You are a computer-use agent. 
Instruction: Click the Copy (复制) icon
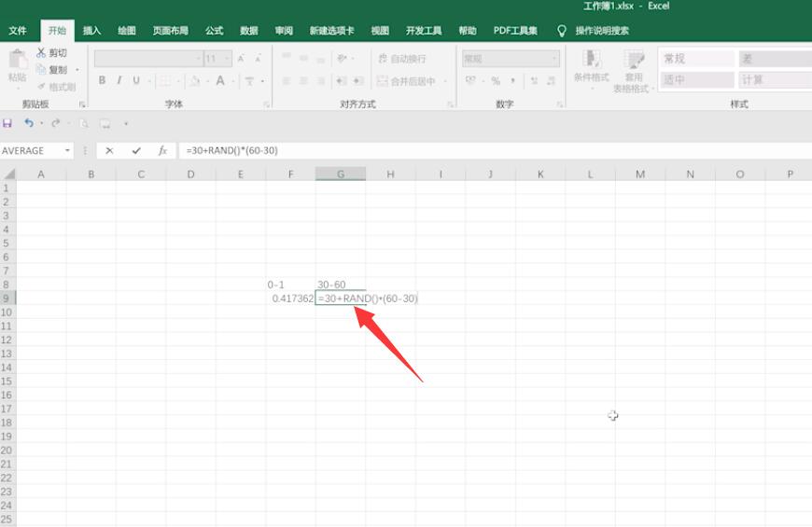pyautogui.click(x=41, y=69)
